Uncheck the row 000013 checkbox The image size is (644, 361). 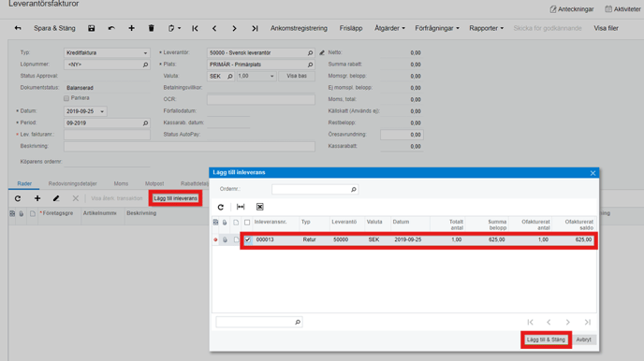[x=248, y=240]
